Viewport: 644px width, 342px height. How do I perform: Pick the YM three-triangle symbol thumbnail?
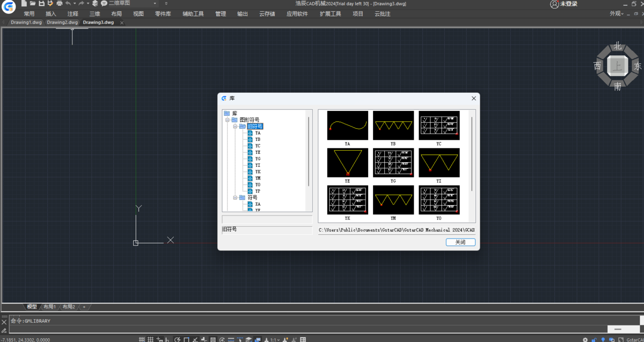(393, 200)
